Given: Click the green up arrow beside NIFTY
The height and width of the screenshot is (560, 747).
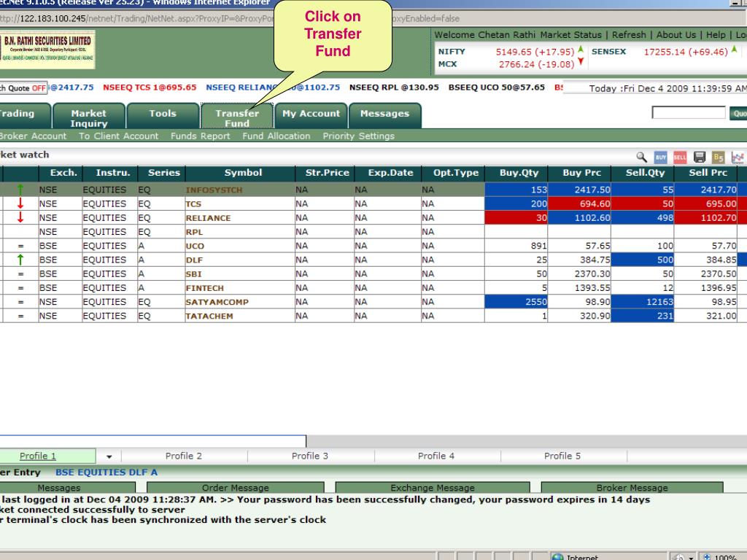Looking at the screenshot, I should pyautogui.click(x=581, y=49).
